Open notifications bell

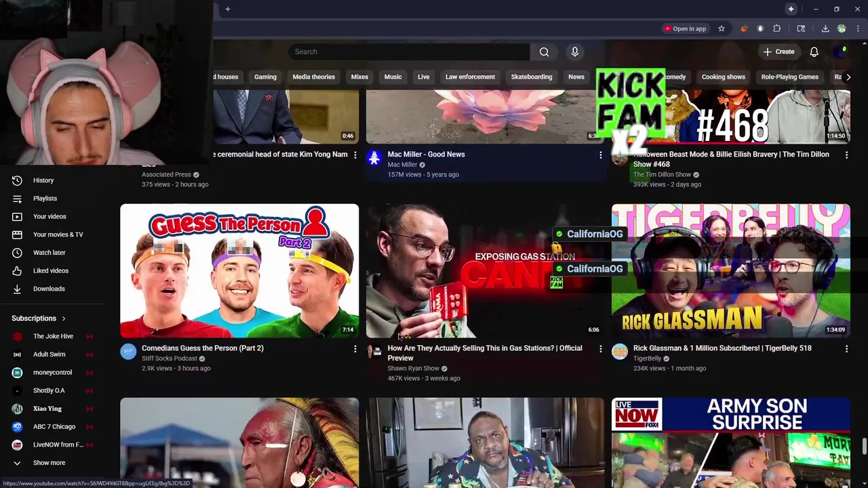pos(814,52)
